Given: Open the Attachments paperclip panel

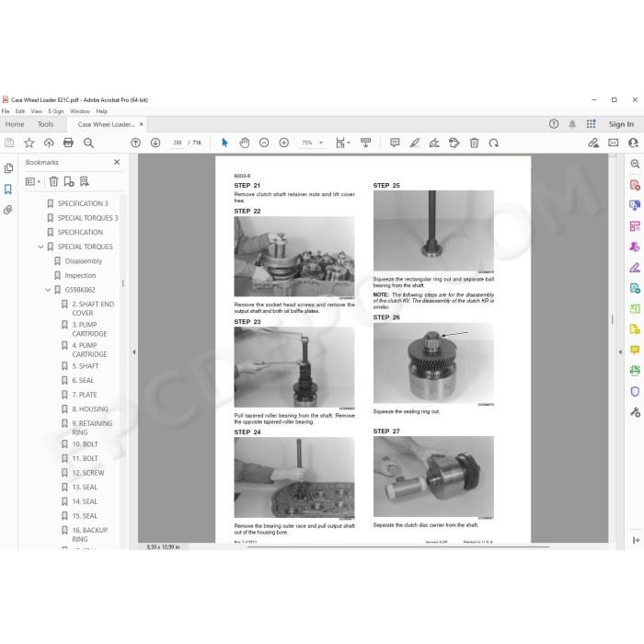Looking at the screenshot, I should click(7, 210).
